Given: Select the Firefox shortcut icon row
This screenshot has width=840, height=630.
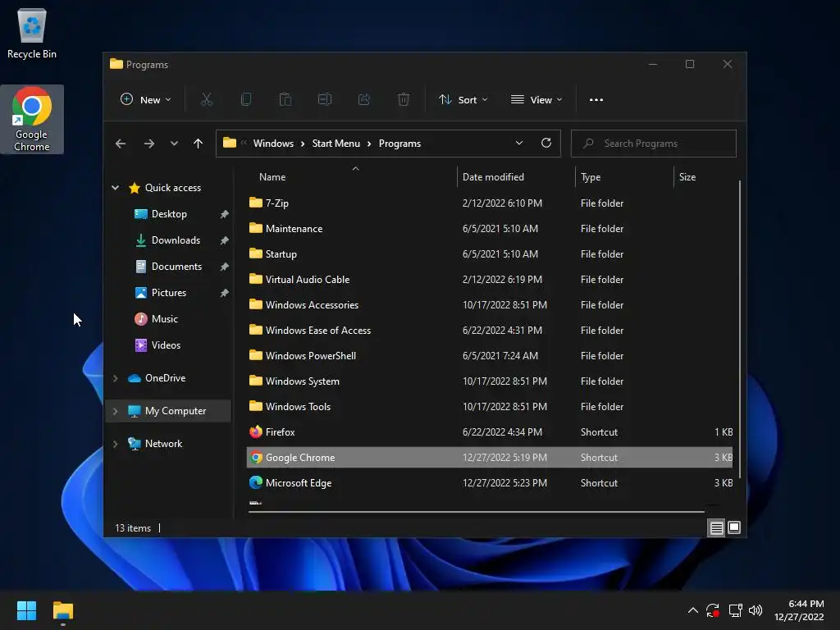Looking at the screenshot, I should pos(489,431).
